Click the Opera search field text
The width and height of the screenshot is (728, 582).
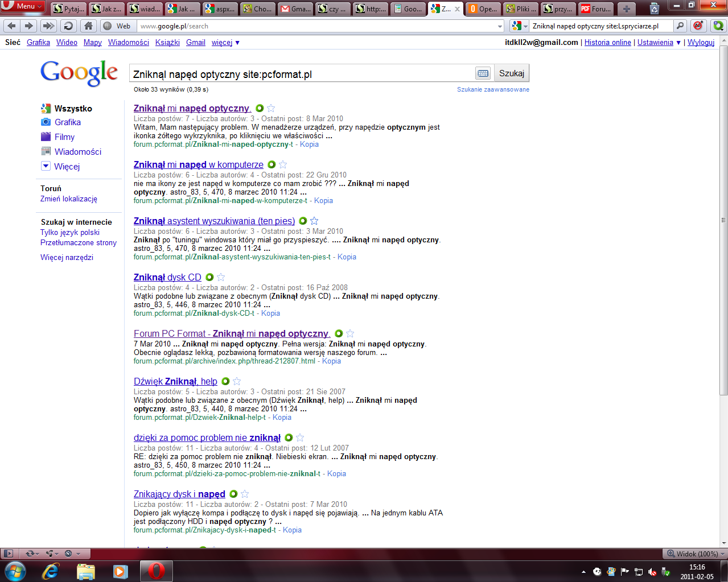(601, 26)
